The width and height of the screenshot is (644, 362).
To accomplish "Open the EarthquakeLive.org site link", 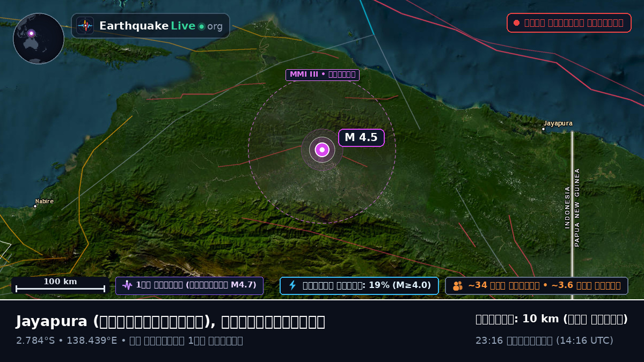I will [x=151, y=26].
